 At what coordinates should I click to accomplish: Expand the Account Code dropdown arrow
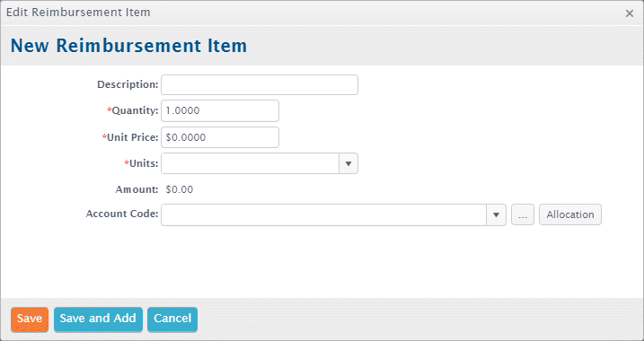click(496, 214)
